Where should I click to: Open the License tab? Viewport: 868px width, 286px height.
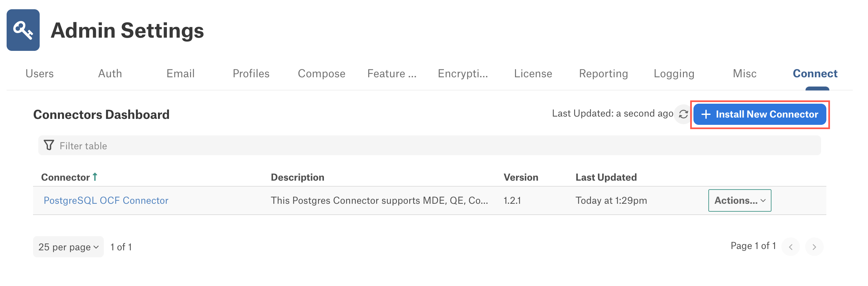point(533,73)
